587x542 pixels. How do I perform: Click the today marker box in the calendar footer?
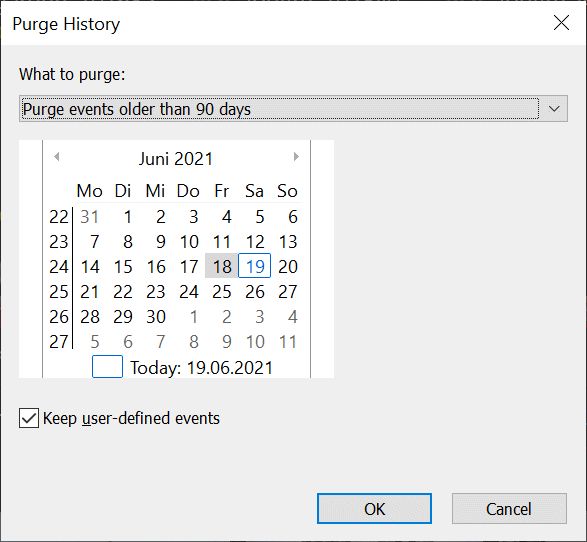pos(107,366)
